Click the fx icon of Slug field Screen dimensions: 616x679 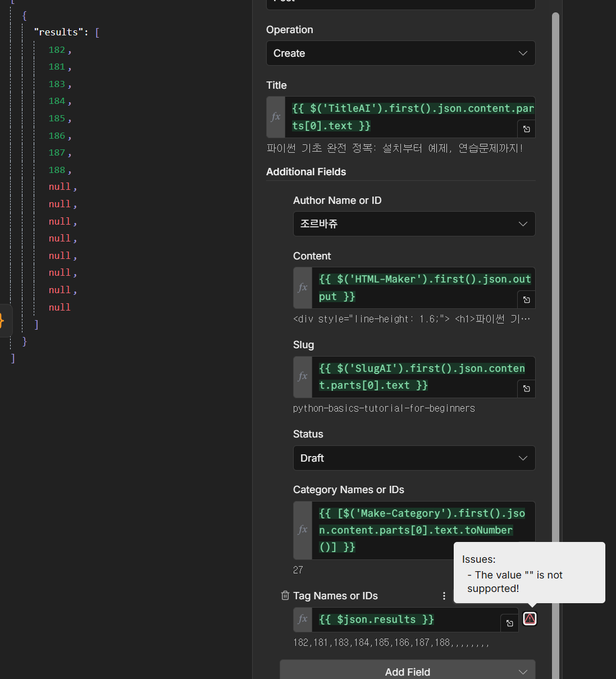(x=303, y=376)
